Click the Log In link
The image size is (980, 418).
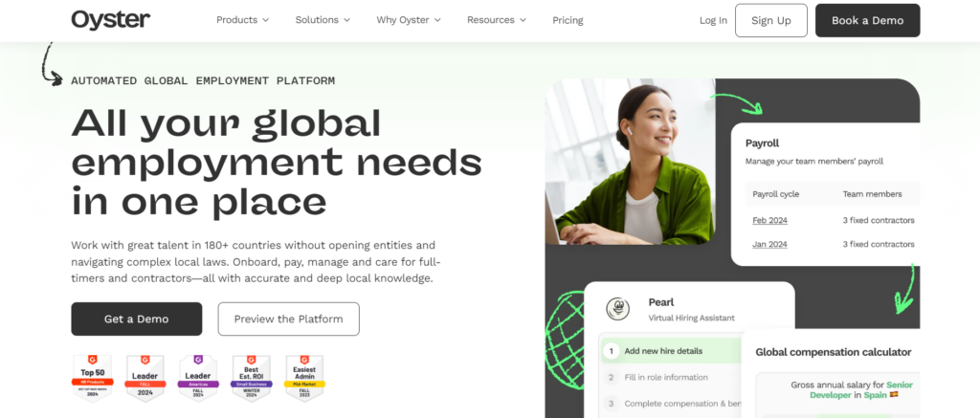click(x=713, y=21)
